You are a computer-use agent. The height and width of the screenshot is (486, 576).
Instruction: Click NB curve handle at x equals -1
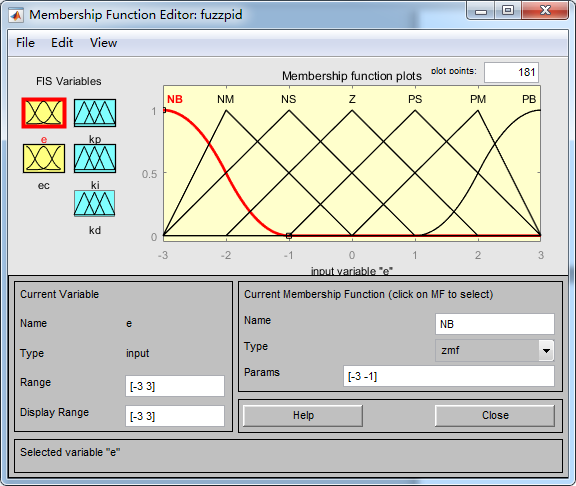click(289, 236)
